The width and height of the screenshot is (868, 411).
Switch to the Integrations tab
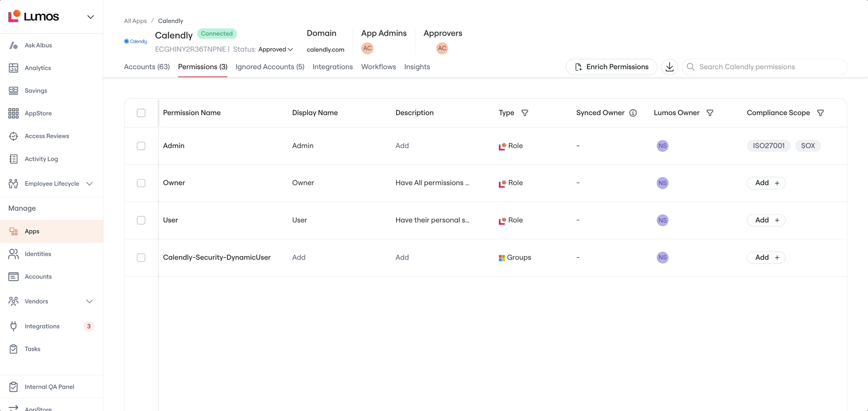pyautogui.click(x=332, y=67)
